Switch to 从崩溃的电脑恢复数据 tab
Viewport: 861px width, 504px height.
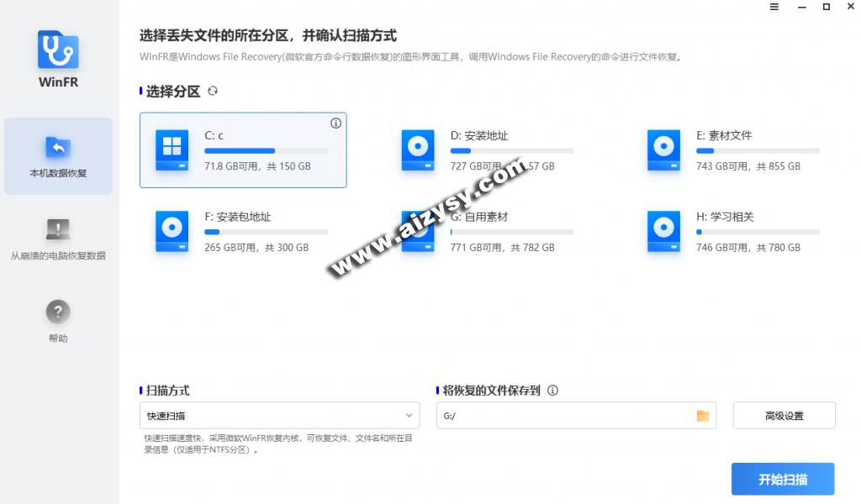click(58, 239)
